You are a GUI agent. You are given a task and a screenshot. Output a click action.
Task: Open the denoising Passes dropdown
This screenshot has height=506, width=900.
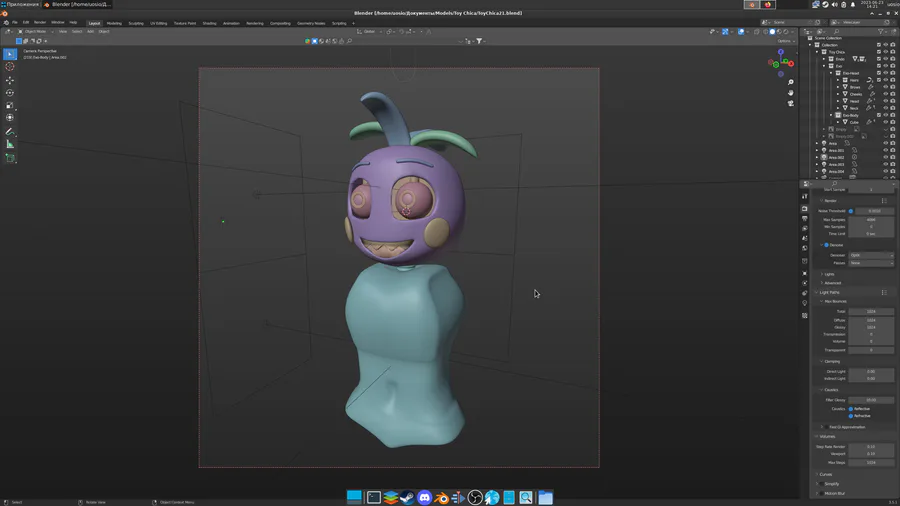coord(871,263)
